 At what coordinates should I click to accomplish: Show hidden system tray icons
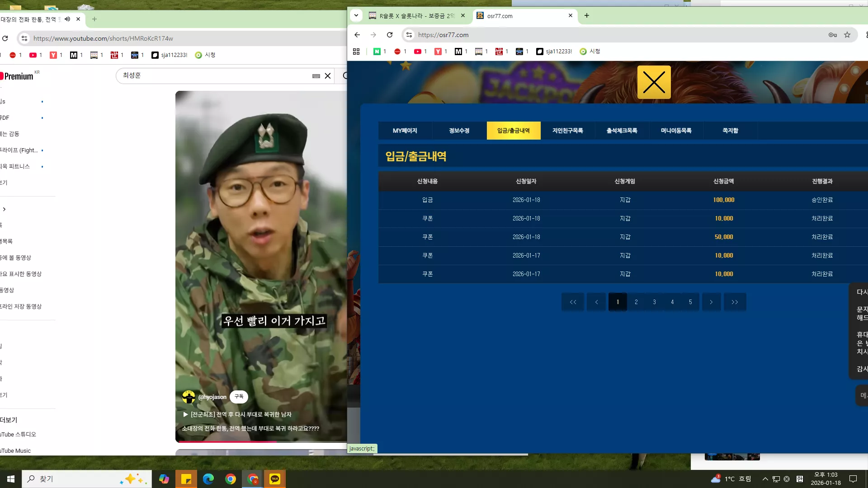[765, 479]
